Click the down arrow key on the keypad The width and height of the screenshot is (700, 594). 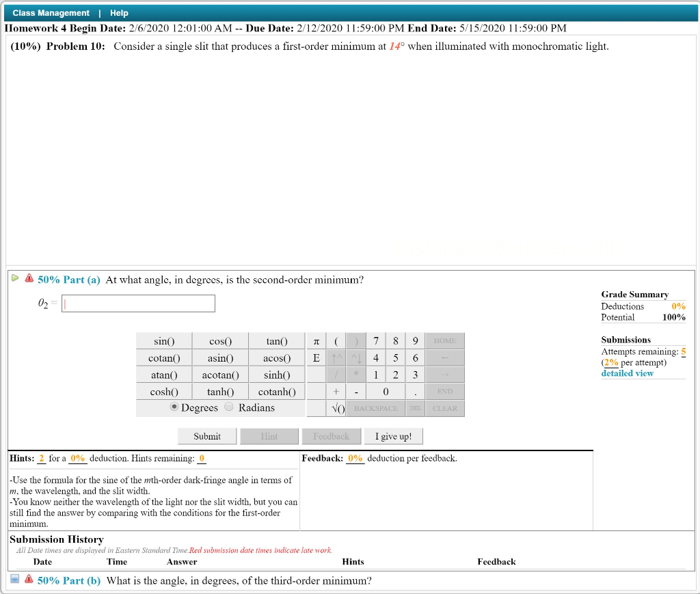click(356, 357)
